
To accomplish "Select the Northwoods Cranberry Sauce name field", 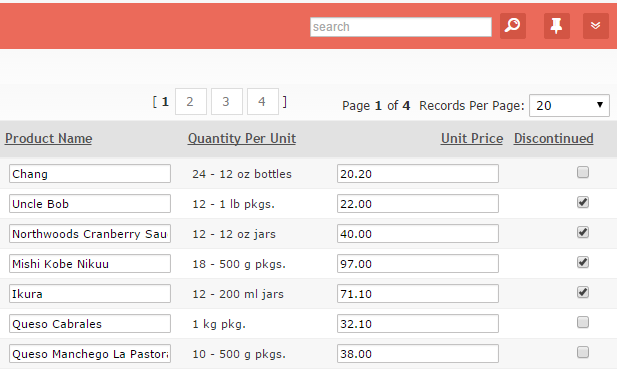I will point(90,234).
